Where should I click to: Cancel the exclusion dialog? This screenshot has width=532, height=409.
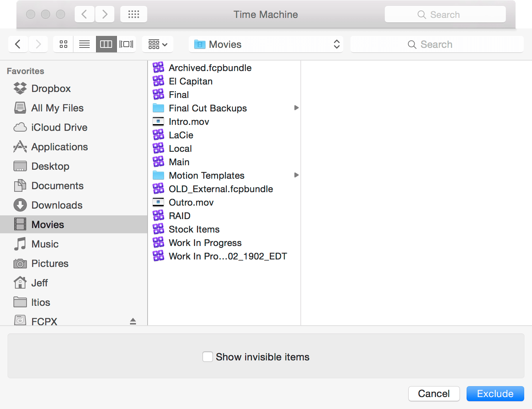pyautogui.click(x=434, y=394)
